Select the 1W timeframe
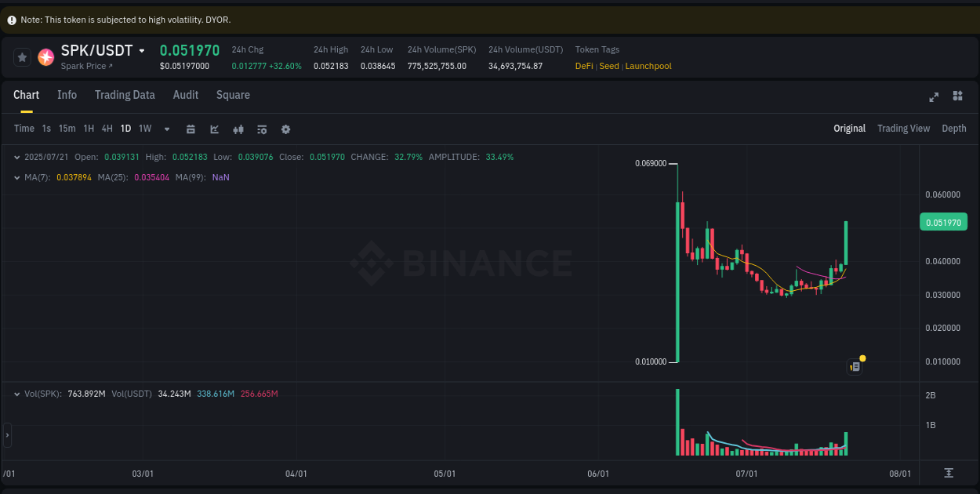Viewport: 980px width, 494px height. coord(144,129)
